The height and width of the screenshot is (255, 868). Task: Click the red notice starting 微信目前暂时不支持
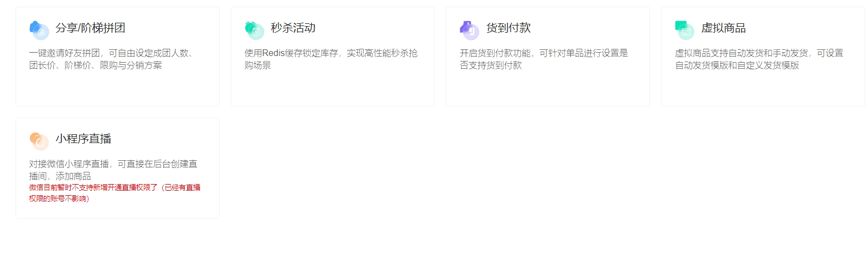[x=115, y=193]
